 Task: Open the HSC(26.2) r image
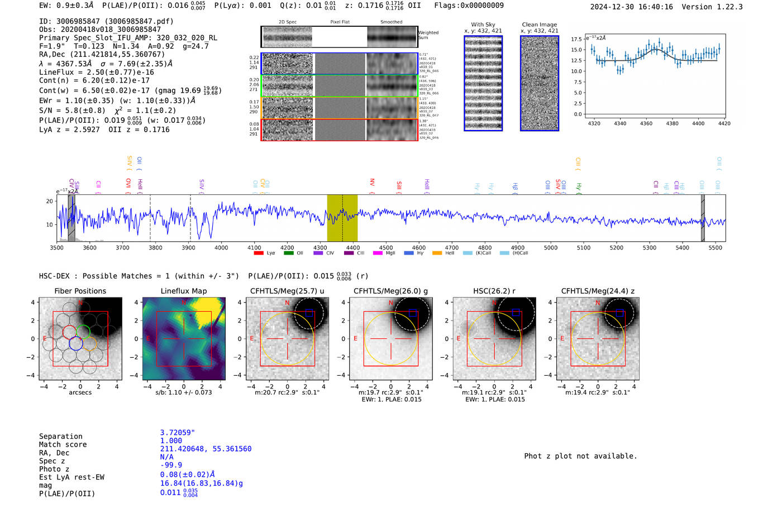click(494, 339)
